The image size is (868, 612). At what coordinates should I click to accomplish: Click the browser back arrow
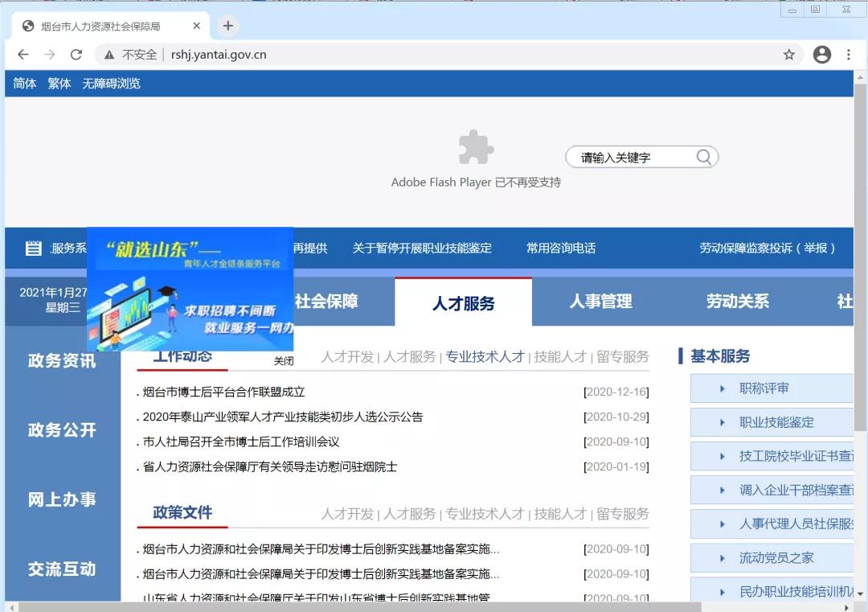point(23,54)
